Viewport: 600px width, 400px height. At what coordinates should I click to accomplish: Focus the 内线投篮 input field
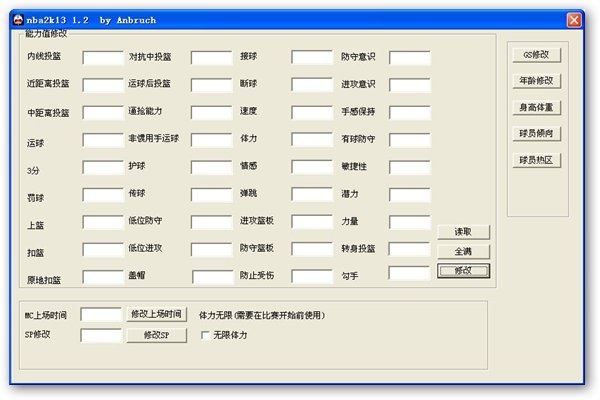click(103, 58)
